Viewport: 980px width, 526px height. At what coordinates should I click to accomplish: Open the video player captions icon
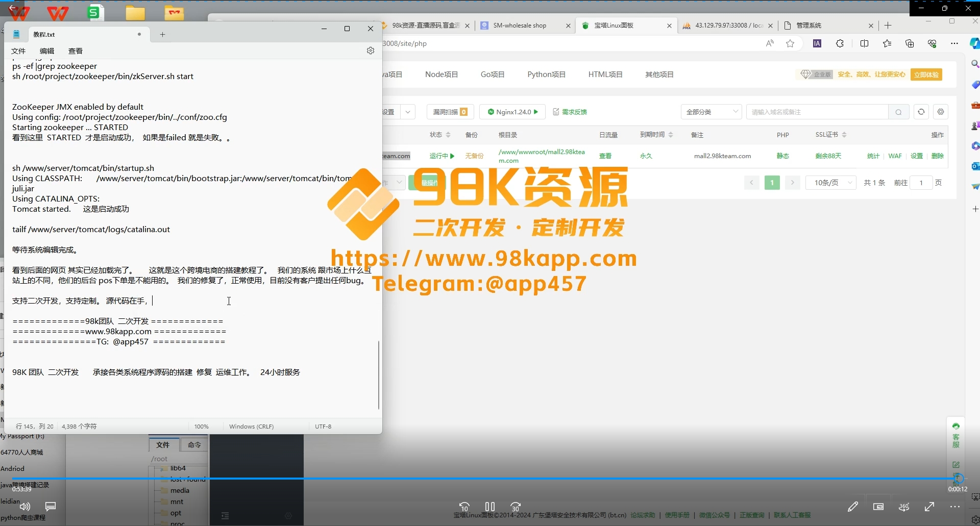(51, 507)
